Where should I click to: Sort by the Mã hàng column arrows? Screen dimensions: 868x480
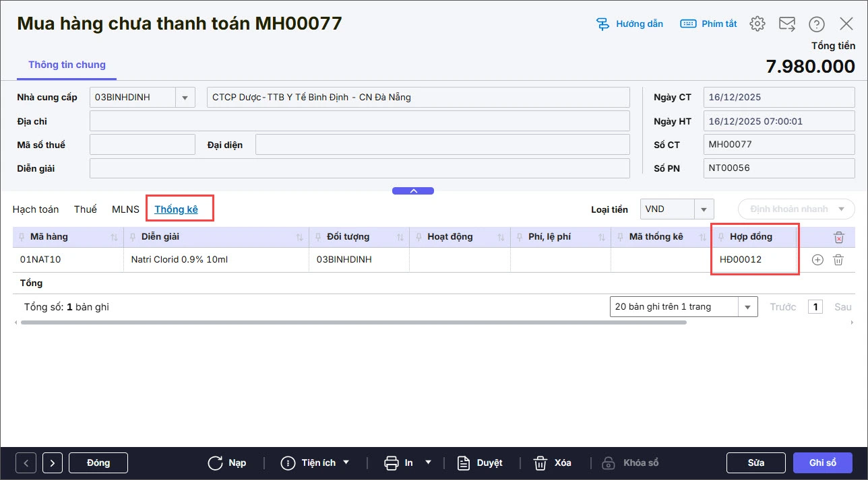coord(114,237)
